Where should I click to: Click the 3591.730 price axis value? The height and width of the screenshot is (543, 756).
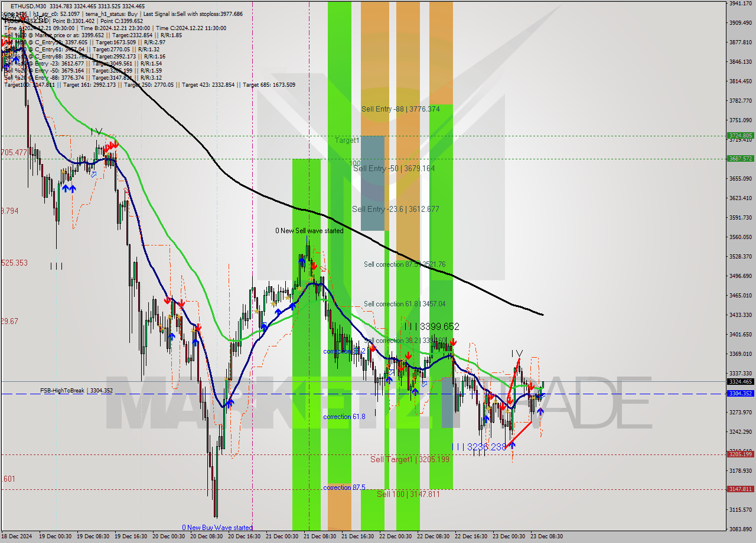pos(741,217)
